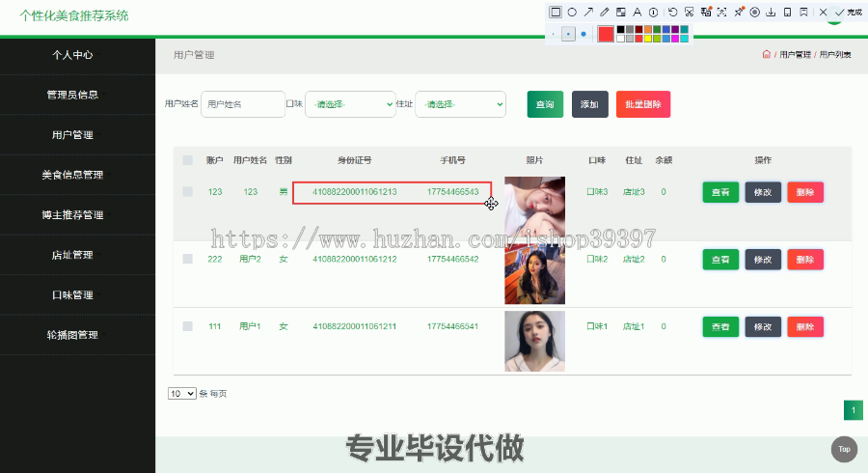The image size is (868, 473).
Task: Open the 住址 filter dropdown
Action: tap(460, 104)
